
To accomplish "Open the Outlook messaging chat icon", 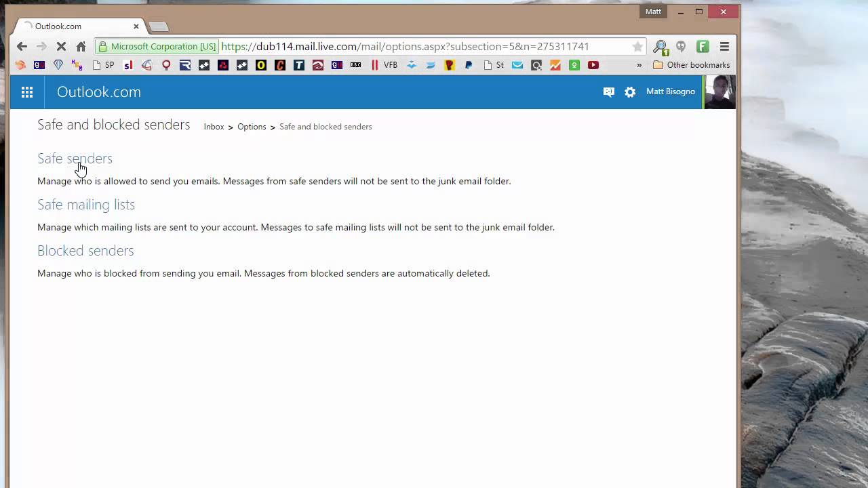I will point(608,92).
